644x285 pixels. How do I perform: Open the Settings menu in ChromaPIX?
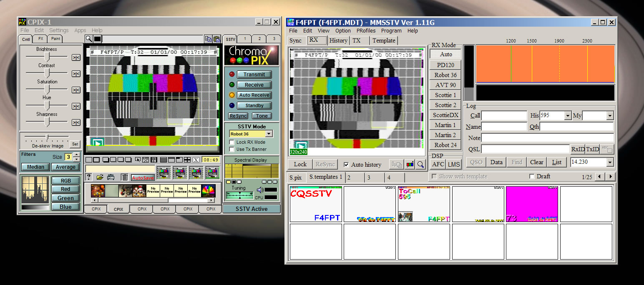pyautogui.click(x=59, y=30)
